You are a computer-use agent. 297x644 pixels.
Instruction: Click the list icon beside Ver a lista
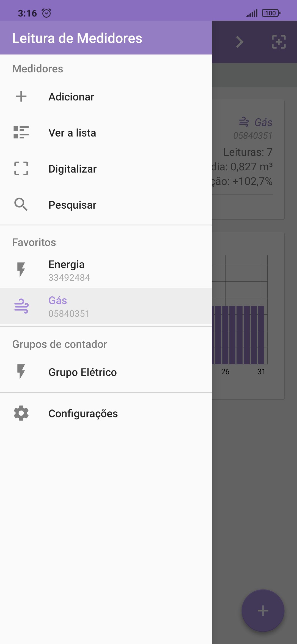tap(21, 132)
